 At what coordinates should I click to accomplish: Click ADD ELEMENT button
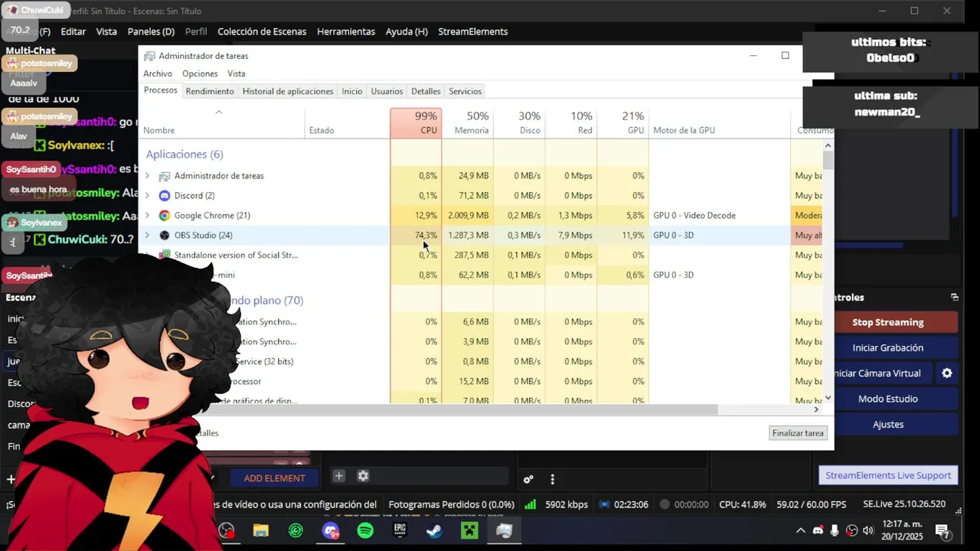[274, 478]
